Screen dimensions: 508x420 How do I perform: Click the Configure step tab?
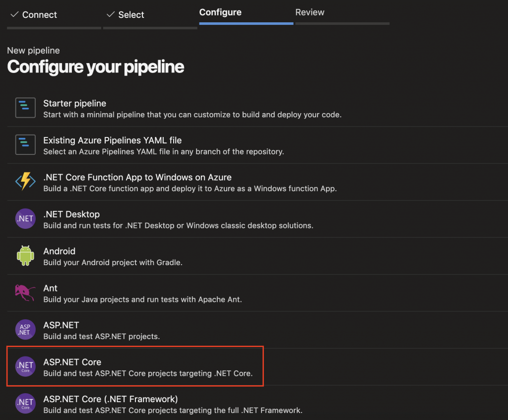[220, 12]
